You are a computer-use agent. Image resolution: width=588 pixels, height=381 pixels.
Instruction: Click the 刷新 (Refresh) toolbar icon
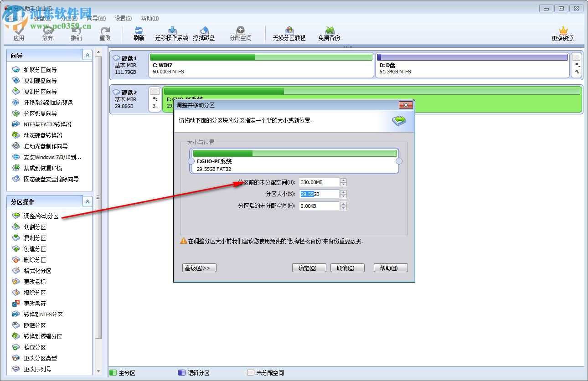138,33
